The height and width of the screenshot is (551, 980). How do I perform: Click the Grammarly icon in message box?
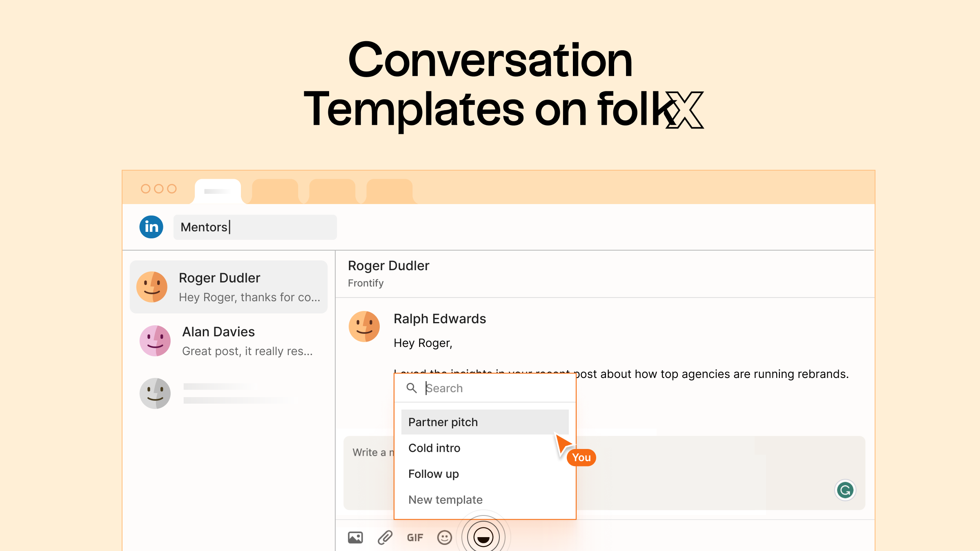[x=845, y=490]
